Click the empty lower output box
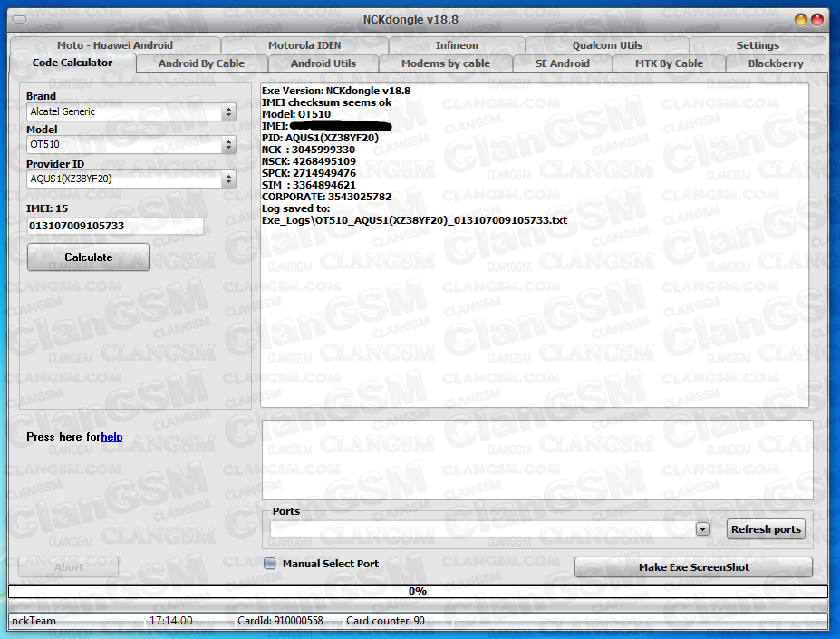Image resolution: width=840 pixels, height=639 pixels. 537,460
